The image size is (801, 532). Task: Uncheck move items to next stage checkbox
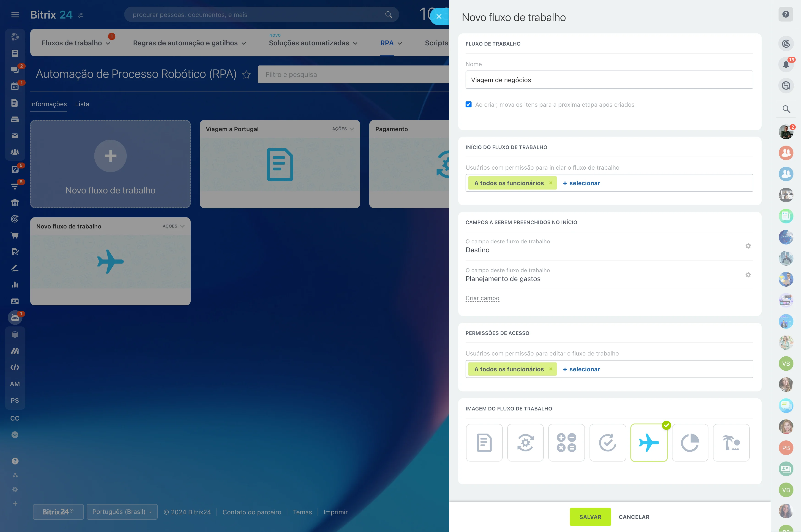469,104
